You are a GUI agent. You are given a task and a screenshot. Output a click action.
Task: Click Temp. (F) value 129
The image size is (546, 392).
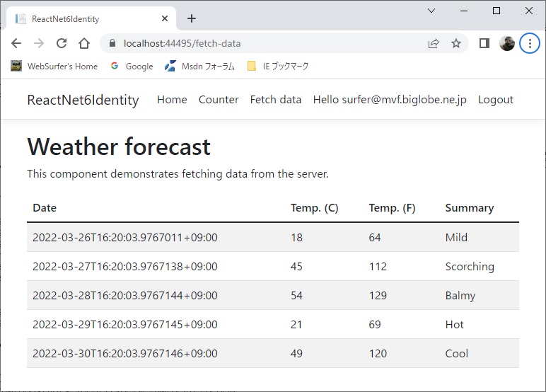click(x=378, y=296)
